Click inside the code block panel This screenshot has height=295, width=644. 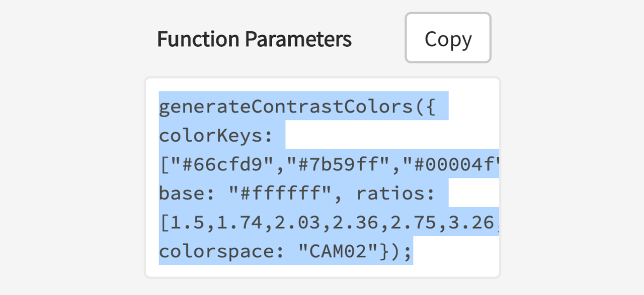(x=322, y=178)
